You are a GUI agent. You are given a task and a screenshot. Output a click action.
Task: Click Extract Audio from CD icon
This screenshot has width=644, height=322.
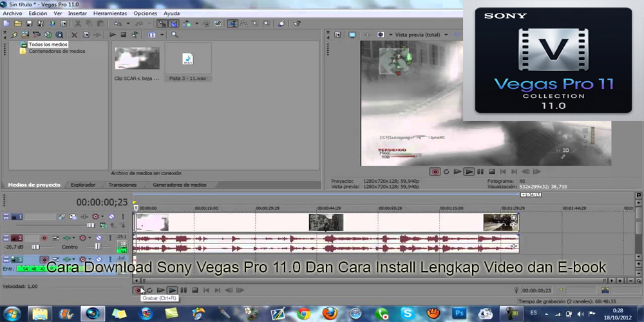[48, 35]
